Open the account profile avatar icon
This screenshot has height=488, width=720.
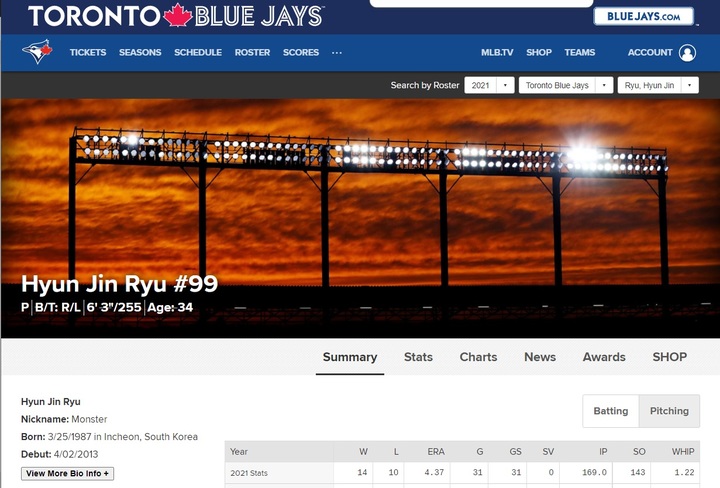point(687,53)
